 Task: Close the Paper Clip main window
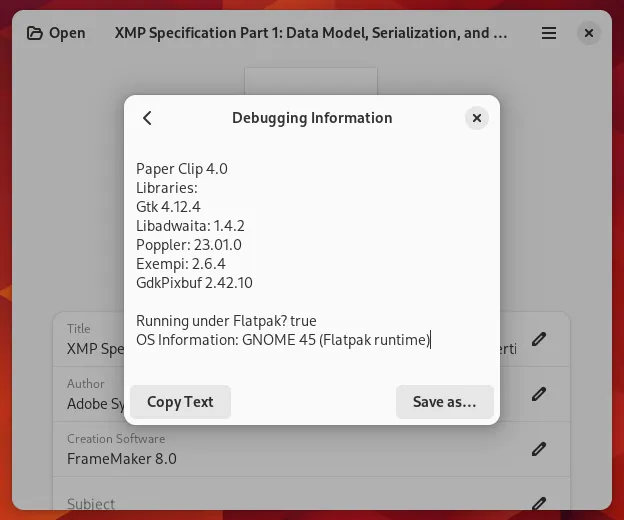click(589, 33)
